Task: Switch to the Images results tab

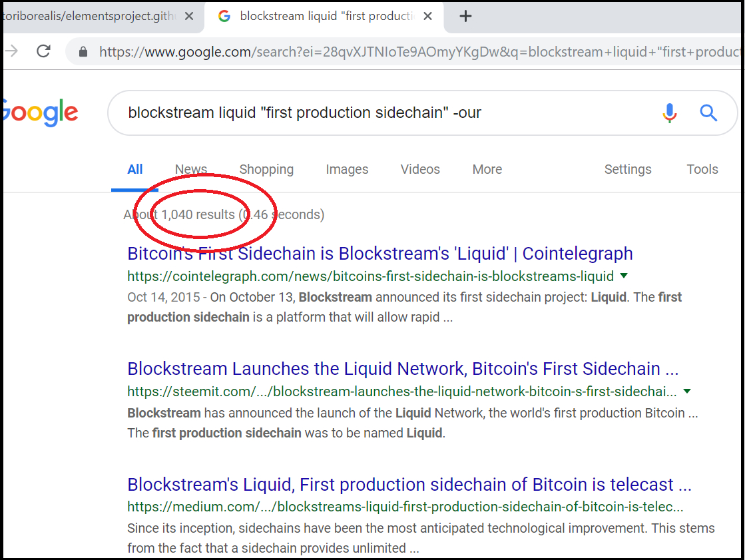Action: [x=347, y=169]
